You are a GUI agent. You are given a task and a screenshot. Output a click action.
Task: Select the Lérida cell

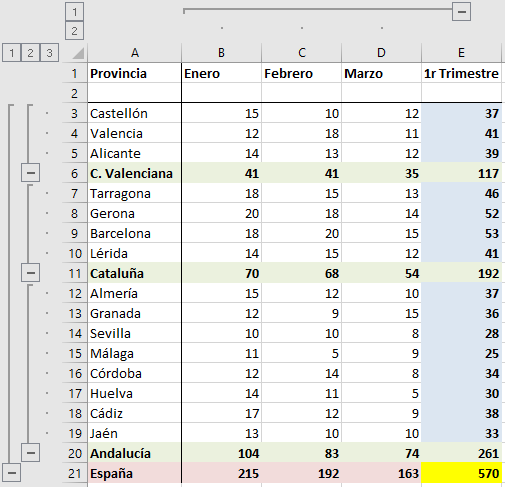coord(135,253)
